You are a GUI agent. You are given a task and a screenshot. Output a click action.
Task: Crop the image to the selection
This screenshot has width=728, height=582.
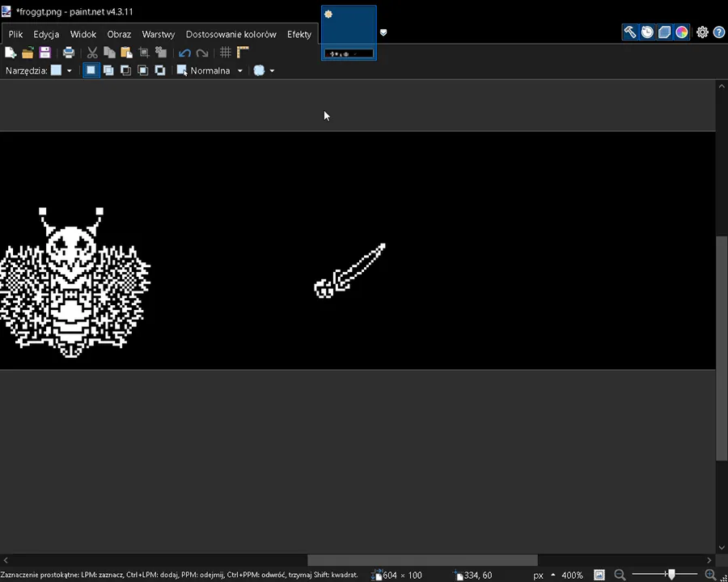coord(144,53)
